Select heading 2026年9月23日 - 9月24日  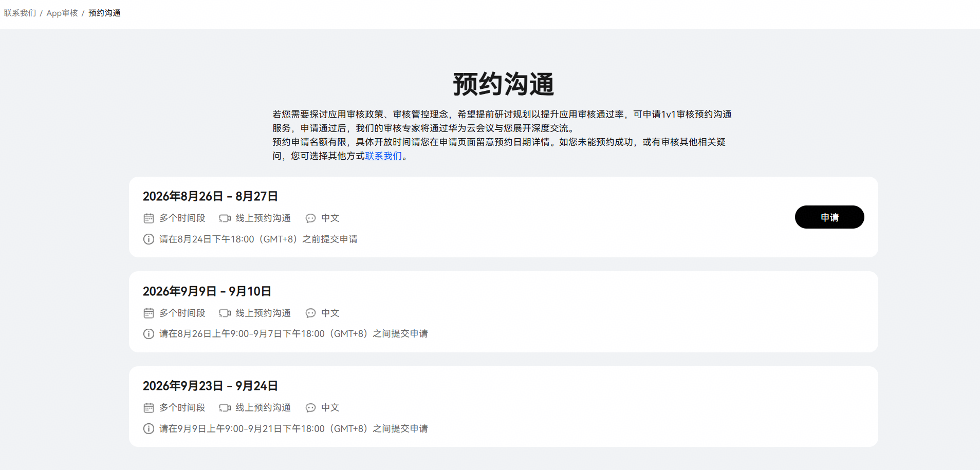210,386
